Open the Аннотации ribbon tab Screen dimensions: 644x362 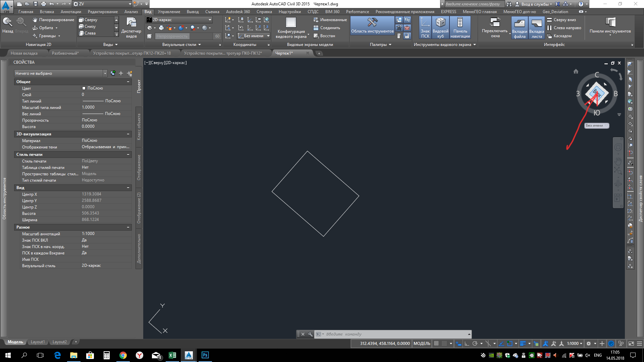pos(71,12)
